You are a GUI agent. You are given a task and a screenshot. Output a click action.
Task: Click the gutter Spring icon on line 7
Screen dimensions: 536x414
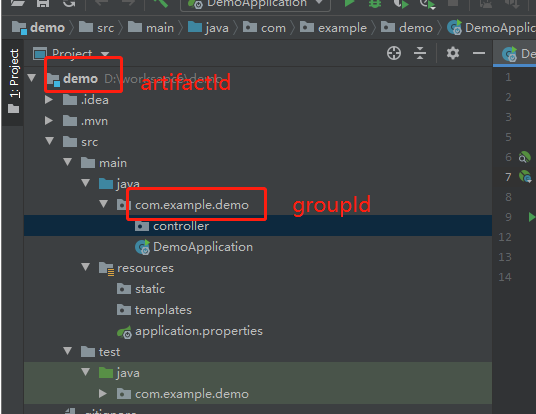pyautogui.click(x=525, y=177)
